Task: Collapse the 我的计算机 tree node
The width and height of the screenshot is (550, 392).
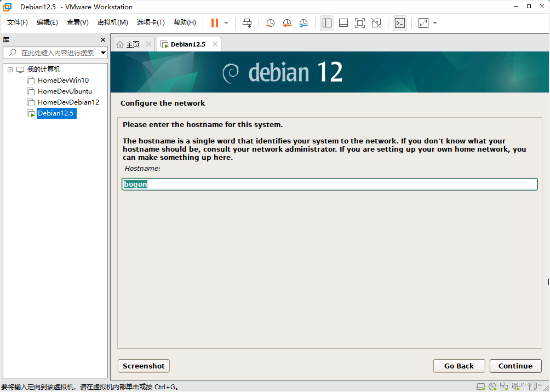Action: (9, 69)
